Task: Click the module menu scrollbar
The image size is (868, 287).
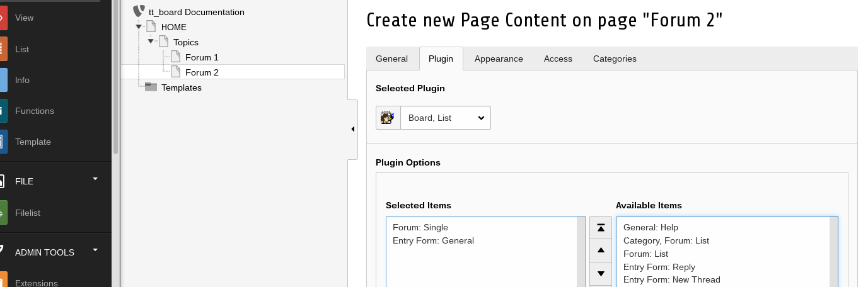Action: pyautogui.click(x=115, y=77)
